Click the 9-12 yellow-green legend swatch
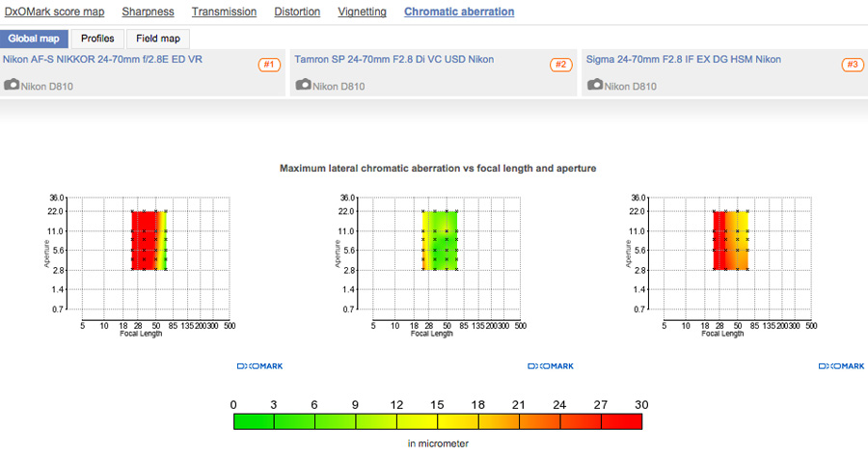This screenshot has height=456, width=868. click(376, 421)
